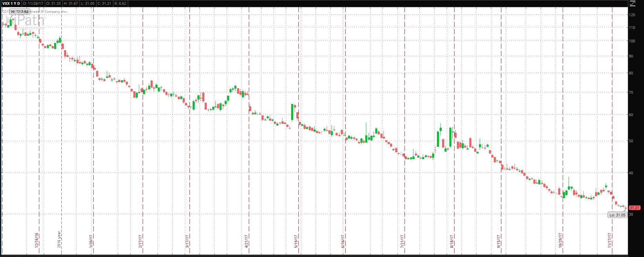Select the 9/15/17 expiration marker
The image size is (644, 257).
[499, 241]
